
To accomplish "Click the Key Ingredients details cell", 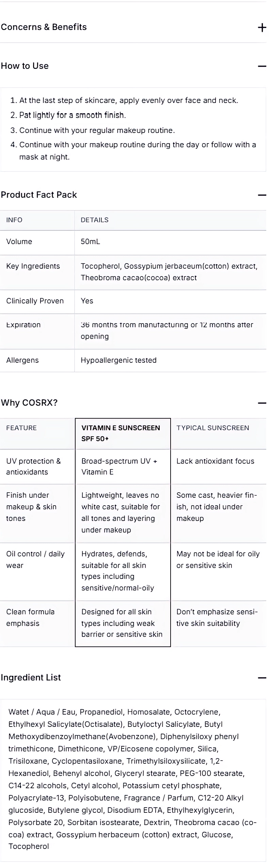I will tap(170, 272).
